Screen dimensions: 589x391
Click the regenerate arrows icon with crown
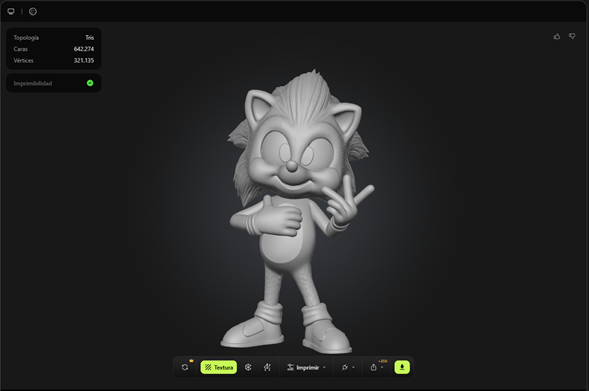click(x=185, y=367)
